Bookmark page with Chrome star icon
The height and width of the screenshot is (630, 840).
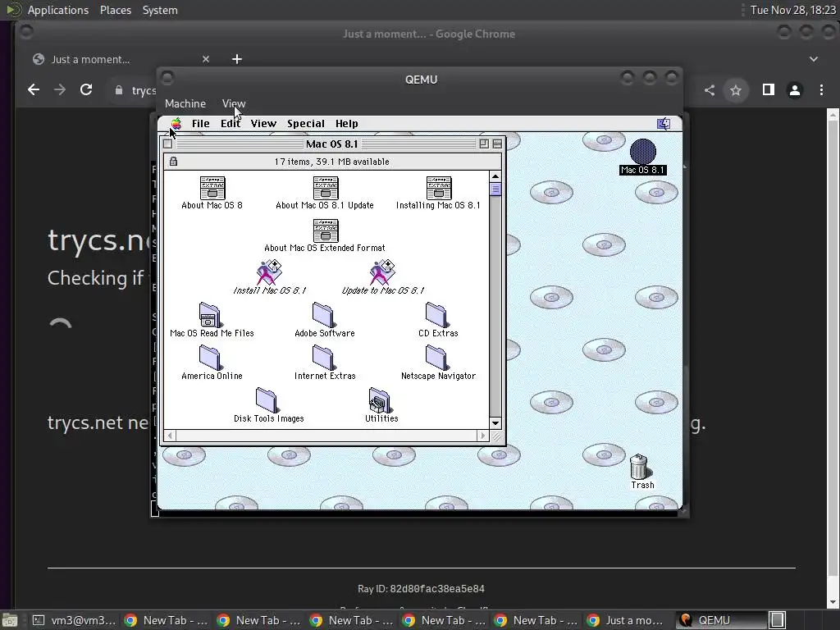point(736,90)
